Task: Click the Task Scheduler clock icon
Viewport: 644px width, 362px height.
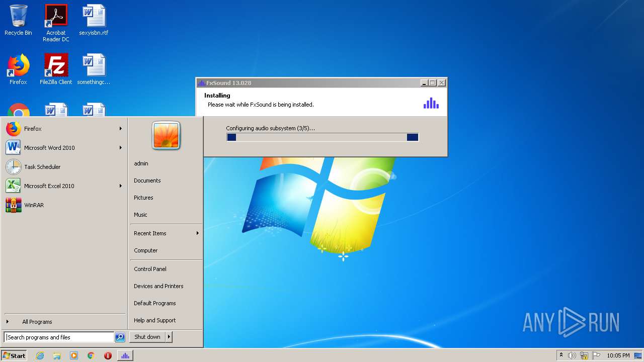Action: (14, 167)
